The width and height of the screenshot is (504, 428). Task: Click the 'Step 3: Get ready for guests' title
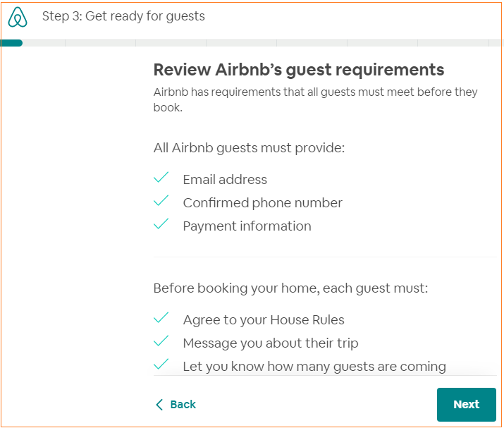point(123,16)
